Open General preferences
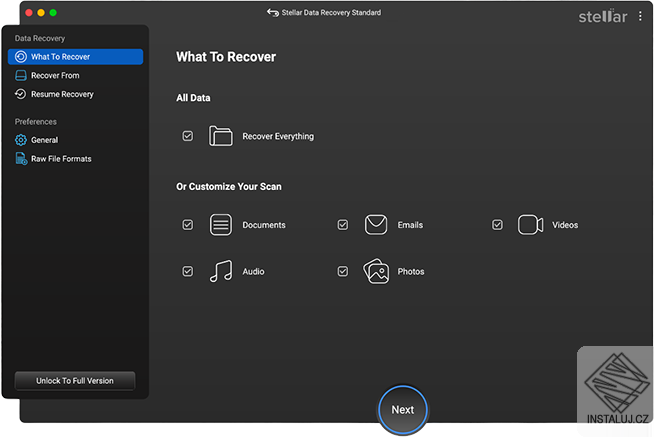The width and height of the screenshot is (668, 446). (x=75, y=140)
